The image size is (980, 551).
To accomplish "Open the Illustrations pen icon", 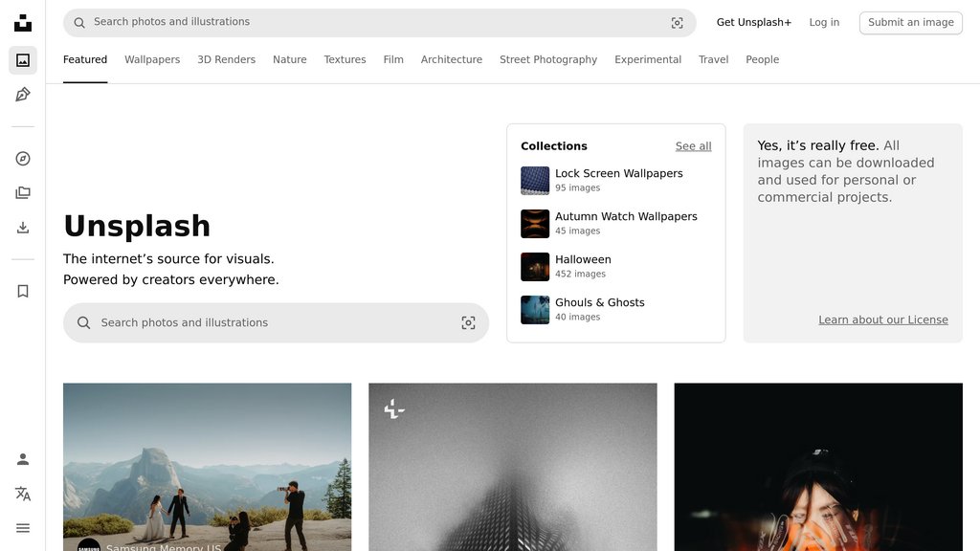I will point(22,94).
